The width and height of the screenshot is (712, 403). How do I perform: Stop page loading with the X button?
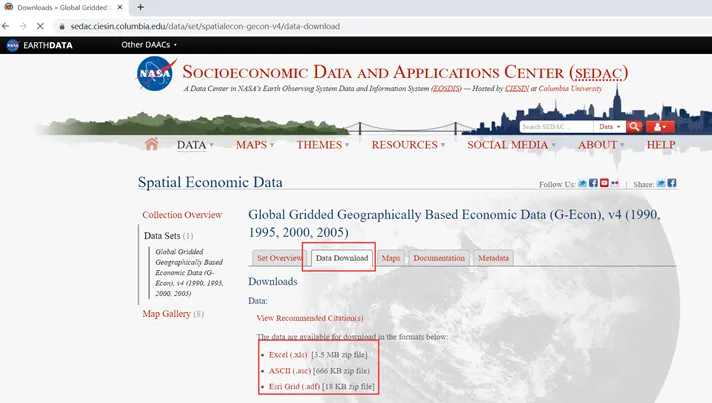40,26
